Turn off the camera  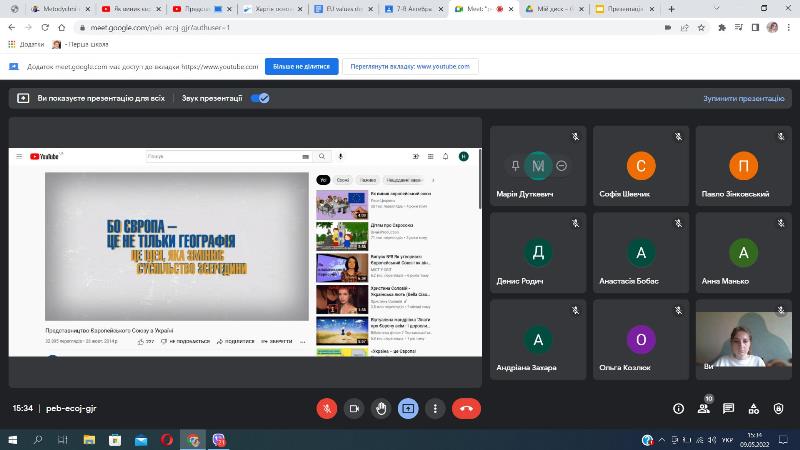353,408
